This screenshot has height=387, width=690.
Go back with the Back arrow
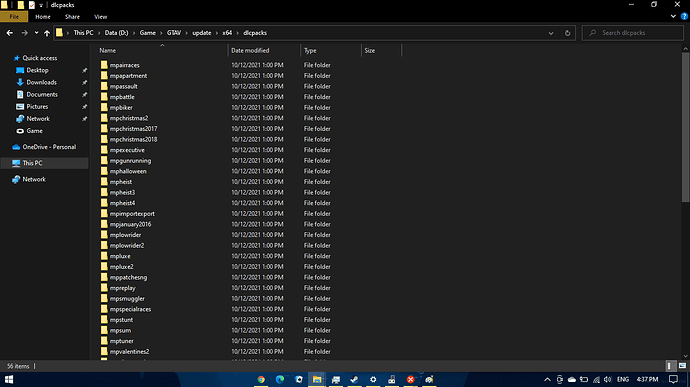[10, 33]
